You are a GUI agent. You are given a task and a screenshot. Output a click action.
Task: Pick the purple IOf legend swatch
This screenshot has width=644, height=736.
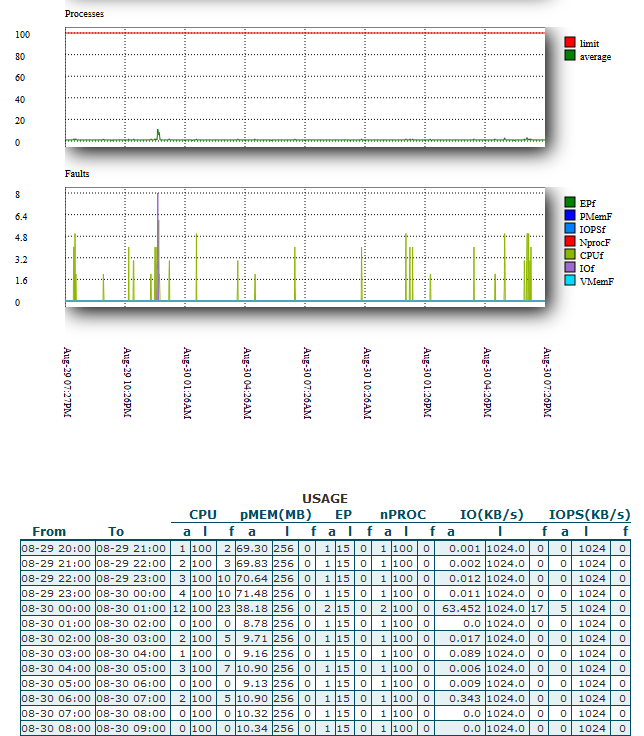pos(570,268)
